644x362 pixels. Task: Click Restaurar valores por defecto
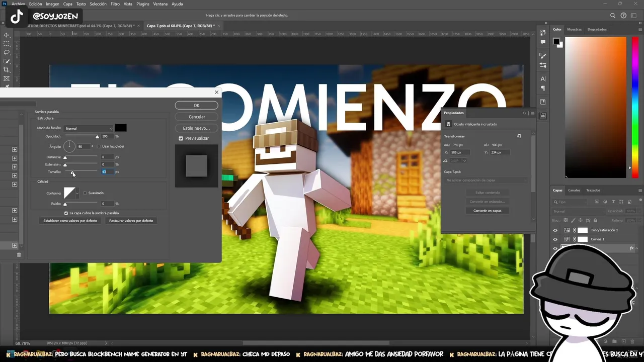131,221
